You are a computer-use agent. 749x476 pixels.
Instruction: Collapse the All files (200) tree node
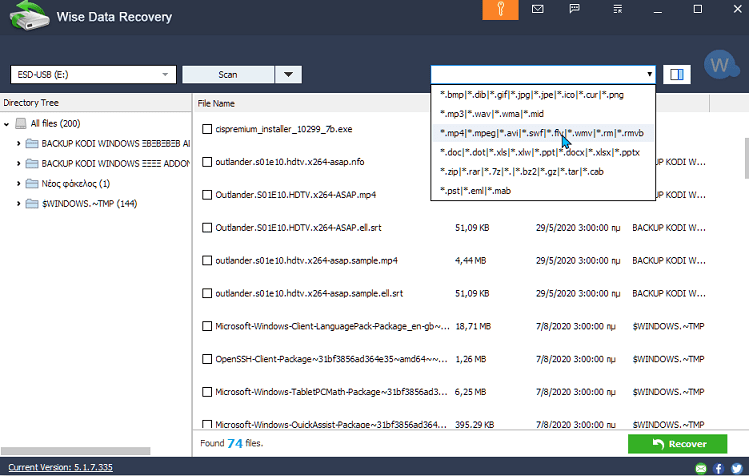6,124
